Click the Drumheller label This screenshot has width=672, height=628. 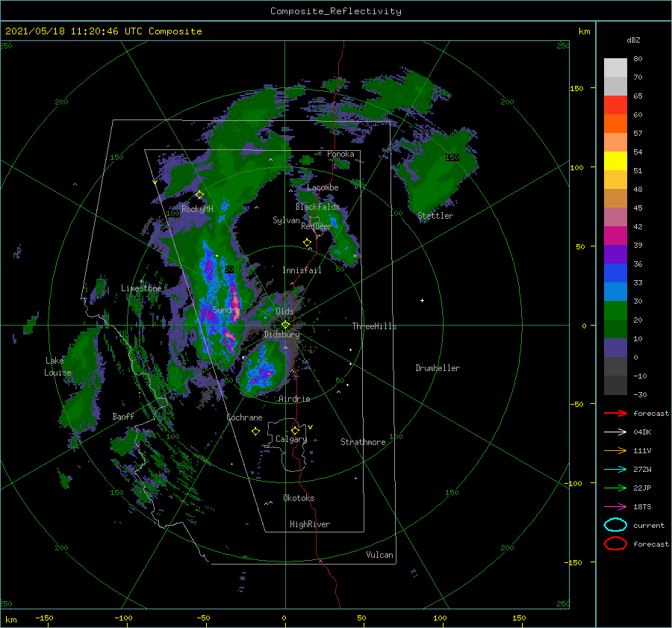click(x=438, y=368)
